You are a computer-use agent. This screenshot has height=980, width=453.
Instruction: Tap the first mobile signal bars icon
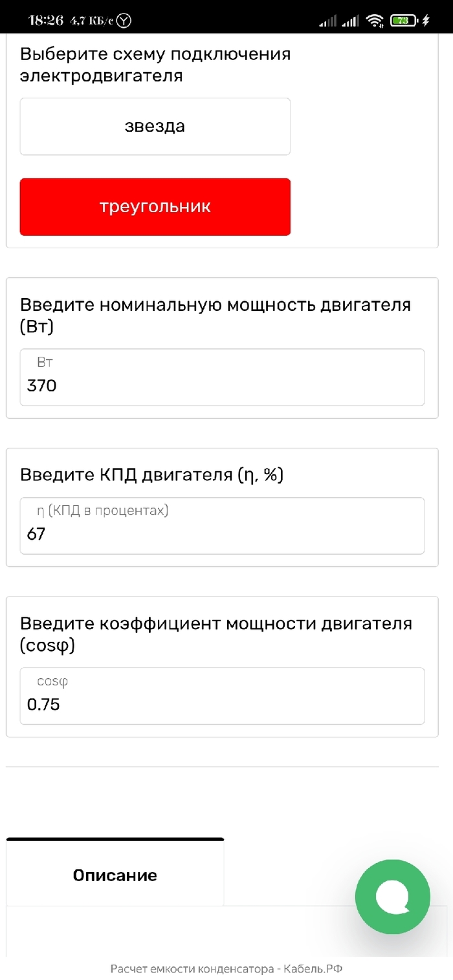click(328, 21)
